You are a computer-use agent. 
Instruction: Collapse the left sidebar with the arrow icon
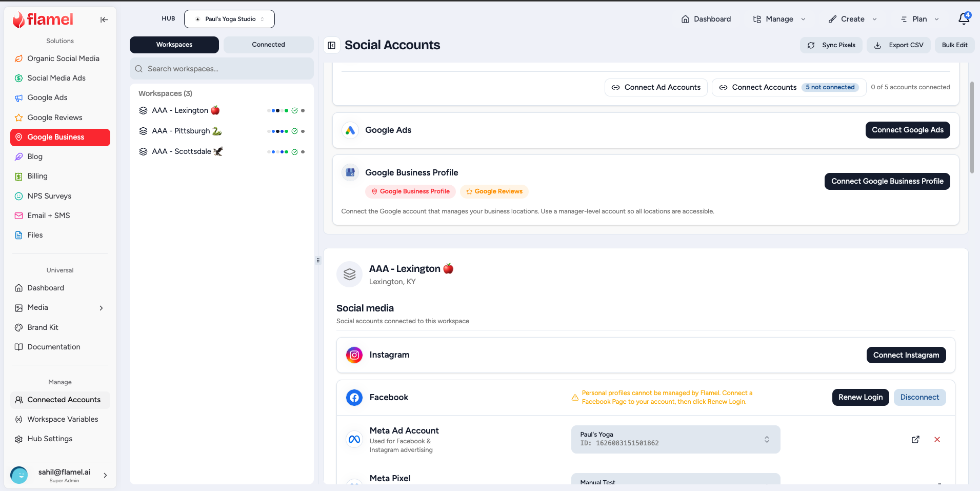pos(104,19)
